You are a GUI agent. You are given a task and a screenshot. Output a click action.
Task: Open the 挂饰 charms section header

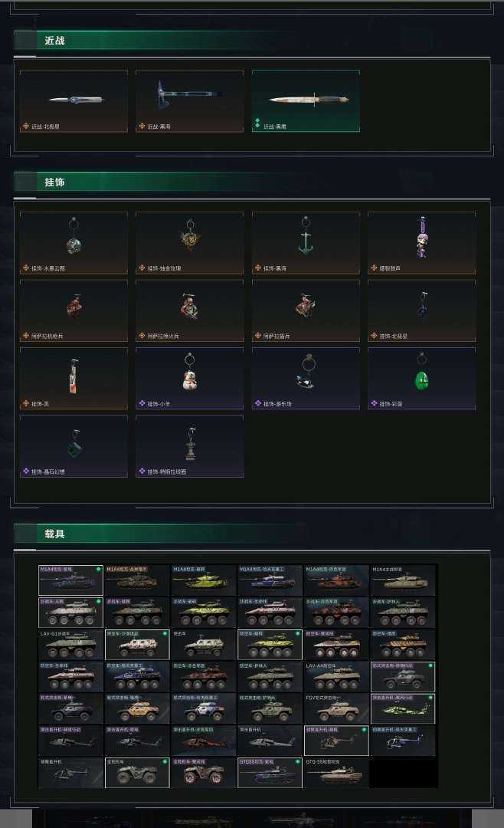tap(55, 182)
